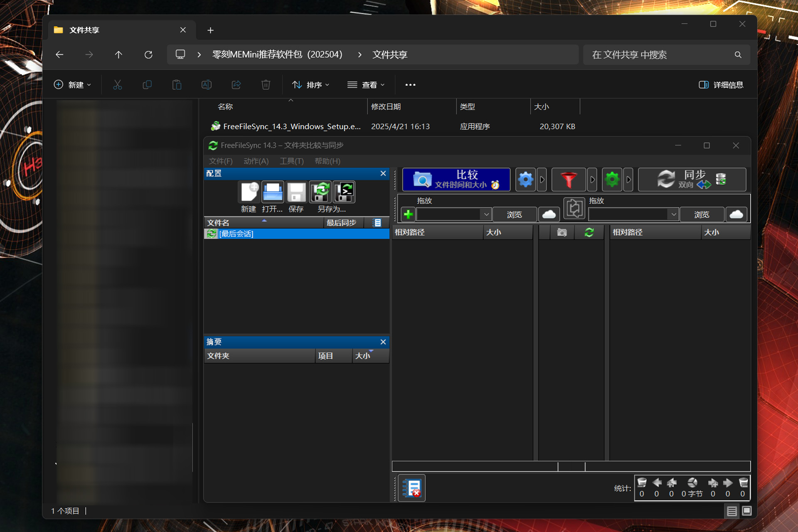Open synchronization settings green gear

612,180
